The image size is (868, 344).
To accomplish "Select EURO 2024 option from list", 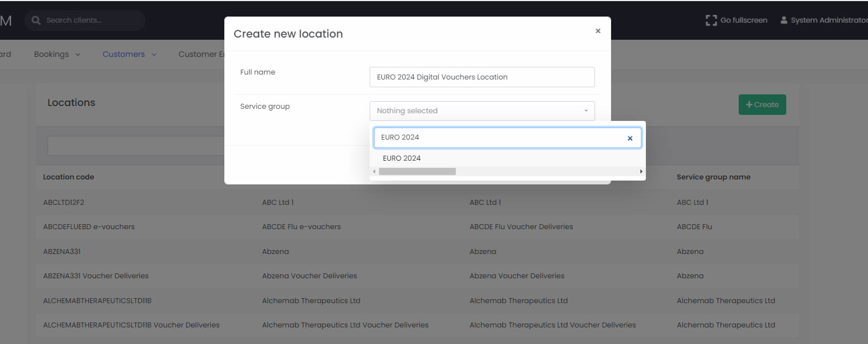I will point(402,158).
